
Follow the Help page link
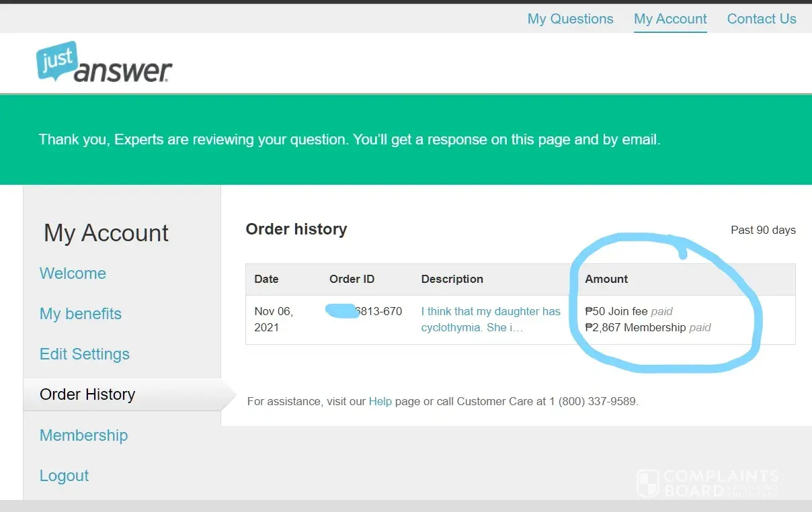click(x=380, y=401)
